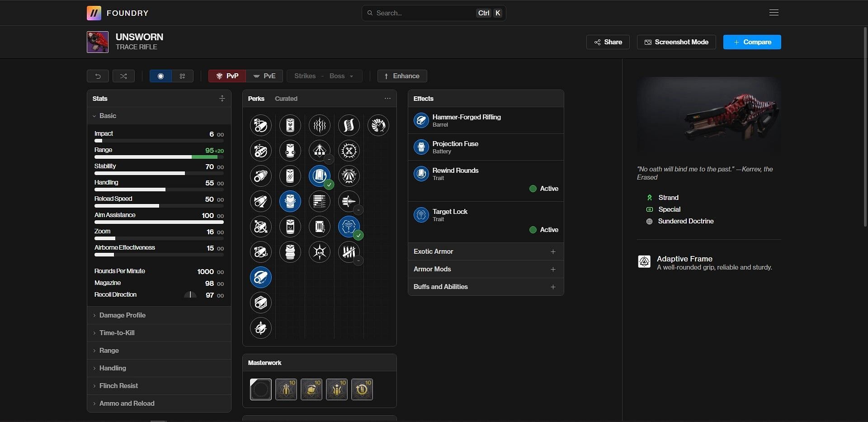Expand the Armor Mods section
Viewport: 868px width, 422px height.
coord(486,269)
